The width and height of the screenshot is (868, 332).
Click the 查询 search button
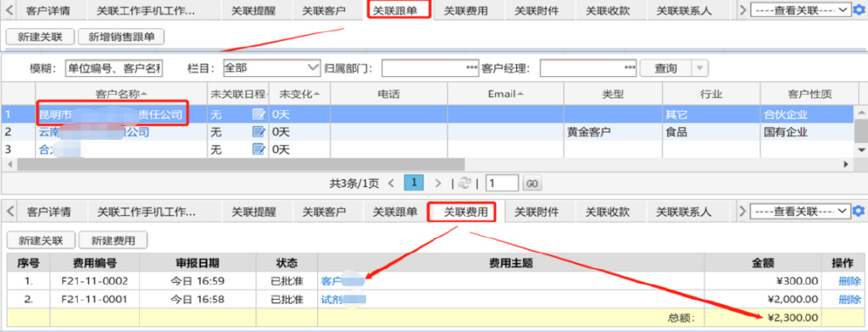point(666,68)
